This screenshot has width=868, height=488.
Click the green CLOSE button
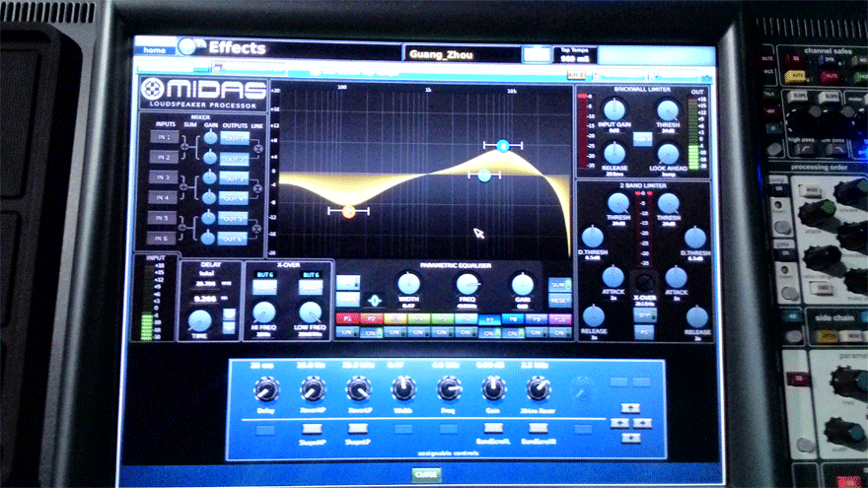coord(426,475)
